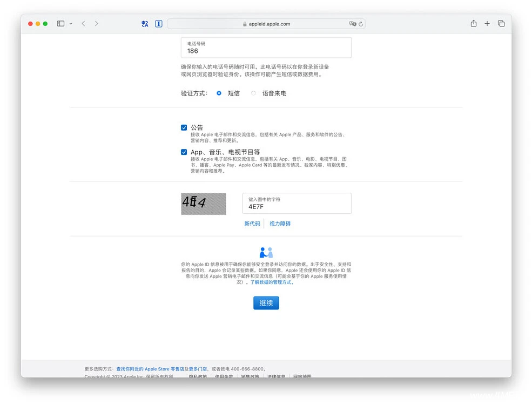Go back with the left arrow
532x405 pixels.
(x=83, y=24)
